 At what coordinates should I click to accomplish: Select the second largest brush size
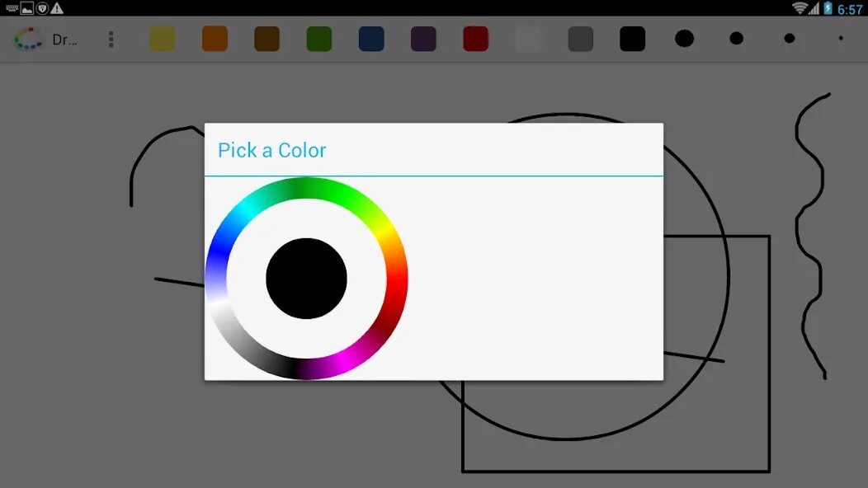click(x=737, y=38)
